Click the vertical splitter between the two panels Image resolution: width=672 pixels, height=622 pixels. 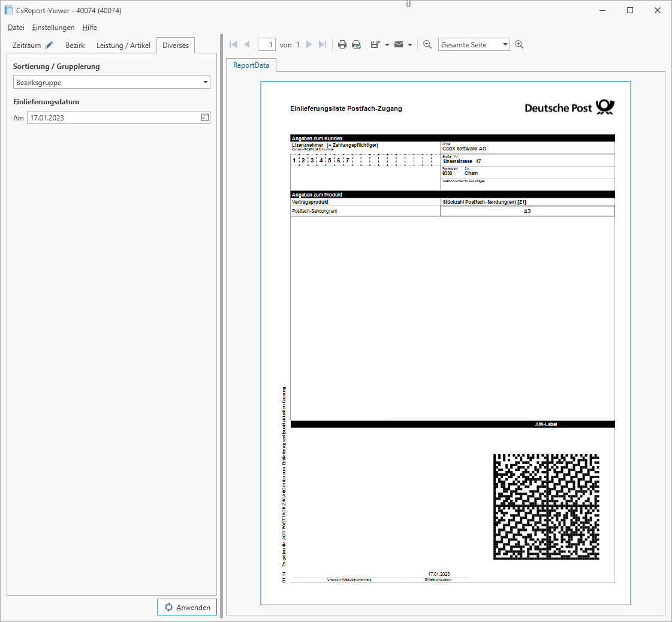[222, 325]
